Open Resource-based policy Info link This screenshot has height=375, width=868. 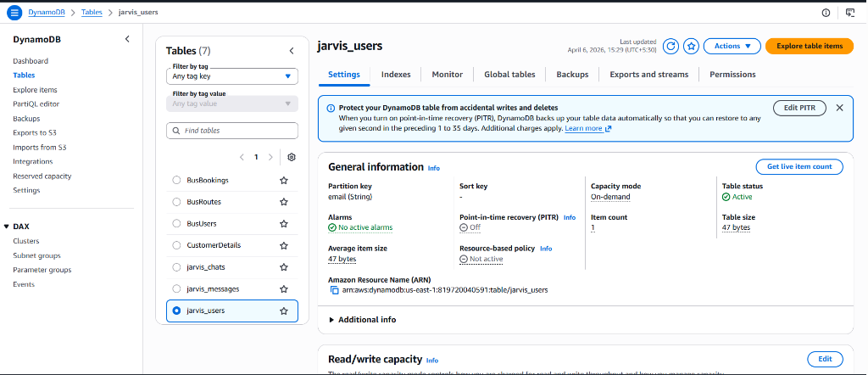(547, 249)
